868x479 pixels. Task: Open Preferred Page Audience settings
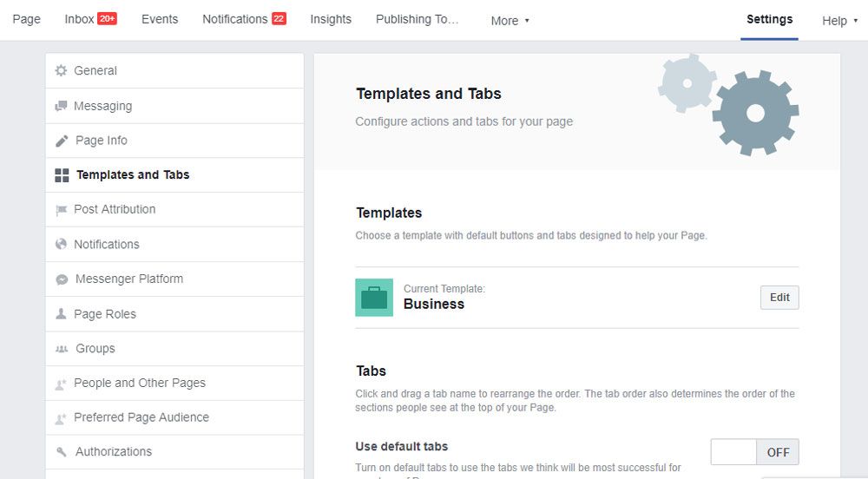(174, 417)
